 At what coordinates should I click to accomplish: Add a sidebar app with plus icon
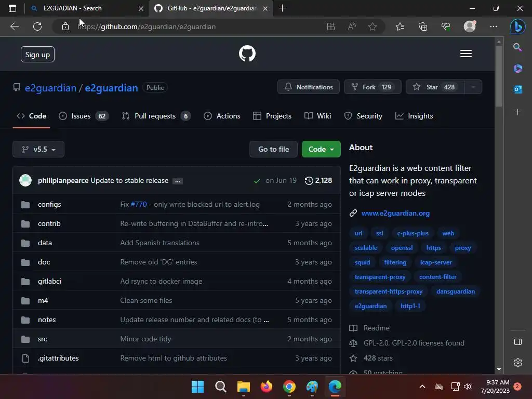pos(518,112)
